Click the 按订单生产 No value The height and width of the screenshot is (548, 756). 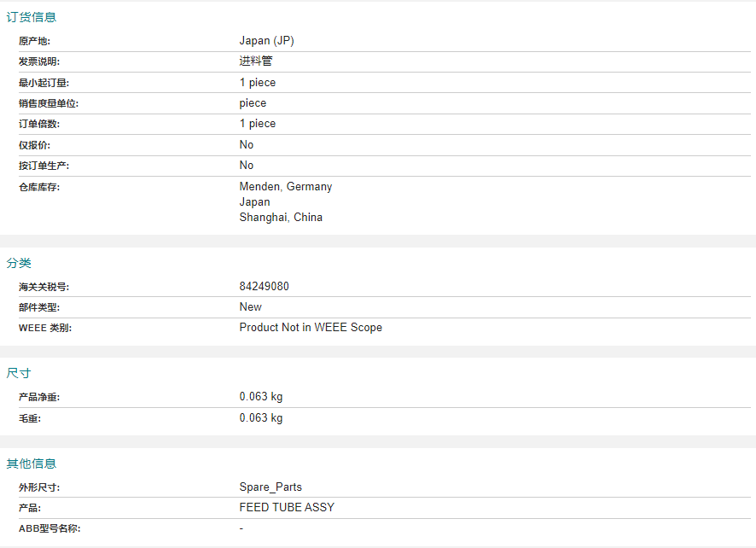(x=247, y=166)
